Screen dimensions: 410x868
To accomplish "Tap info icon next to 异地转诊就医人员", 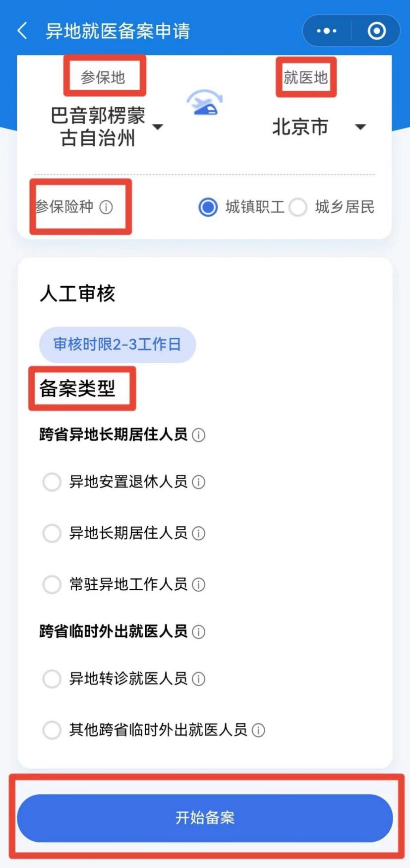I will coord(198,679).
